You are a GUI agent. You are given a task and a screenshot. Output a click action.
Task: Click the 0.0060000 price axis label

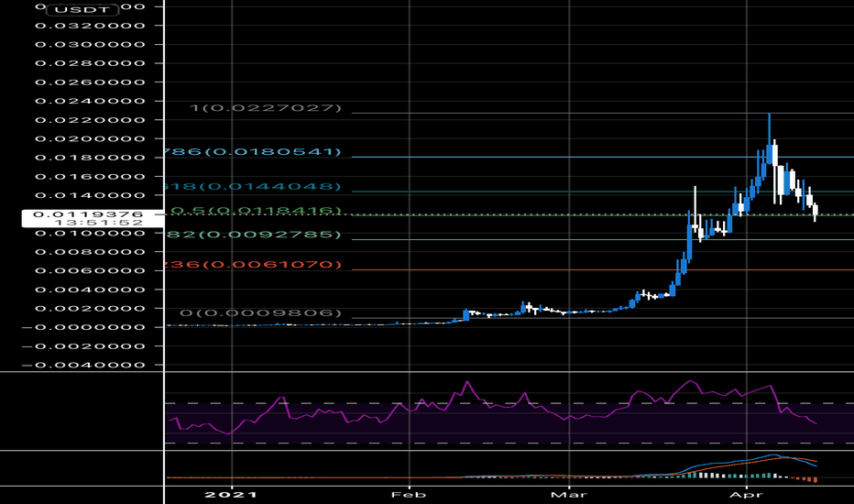click(x=91, y=271)
